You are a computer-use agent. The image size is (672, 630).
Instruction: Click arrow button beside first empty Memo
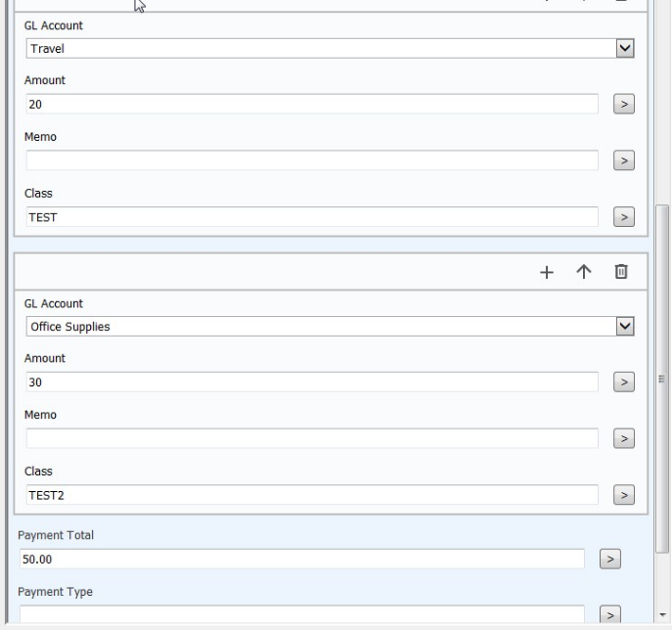click(623, 160)
